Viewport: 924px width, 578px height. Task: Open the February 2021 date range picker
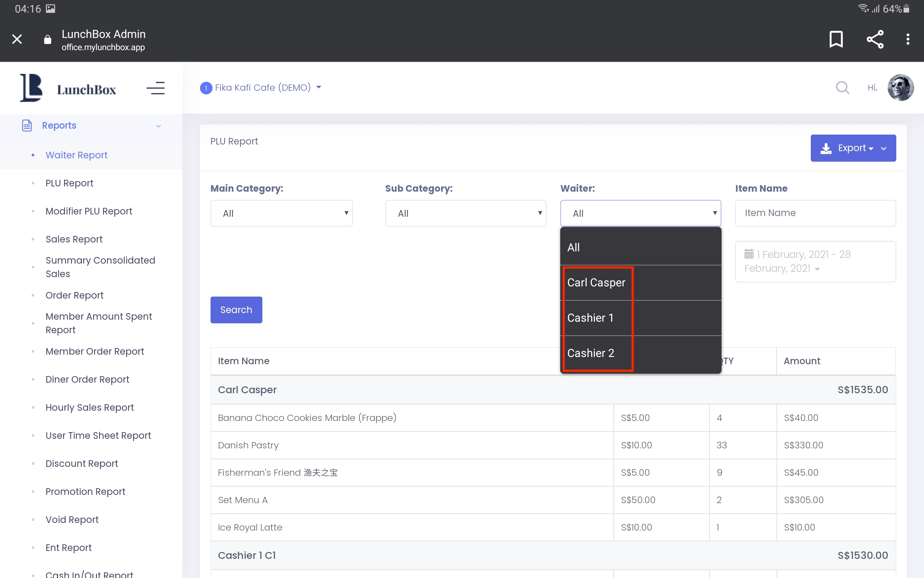(x=815, y=262)
